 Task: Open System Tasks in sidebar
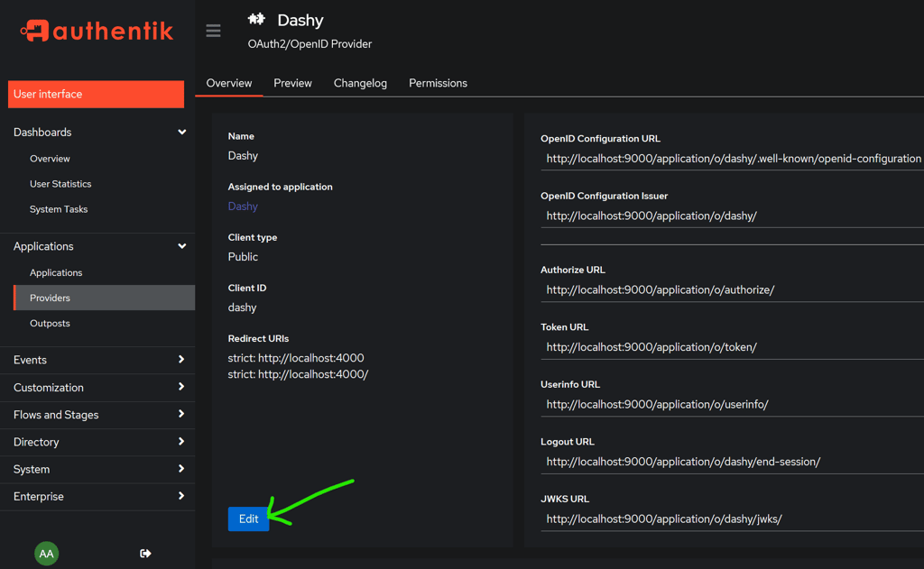(59, 209)
